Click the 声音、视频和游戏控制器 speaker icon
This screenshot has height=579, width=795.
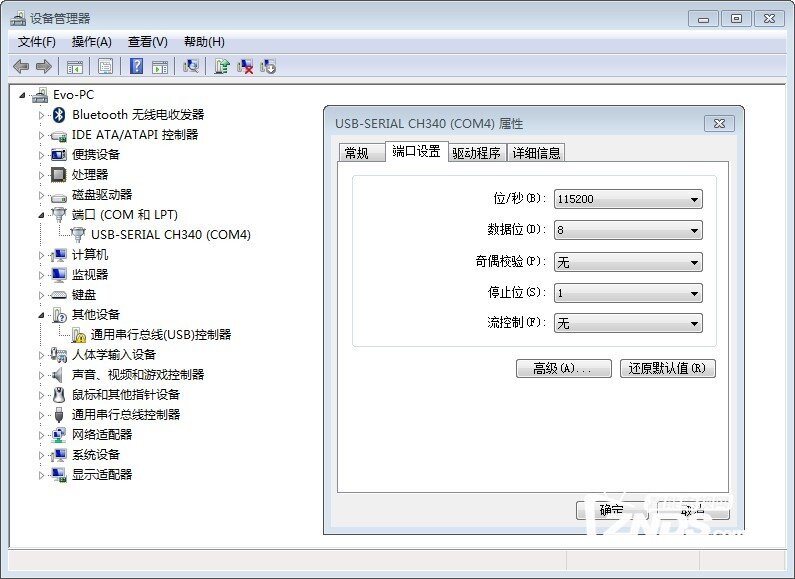[58, 375]
